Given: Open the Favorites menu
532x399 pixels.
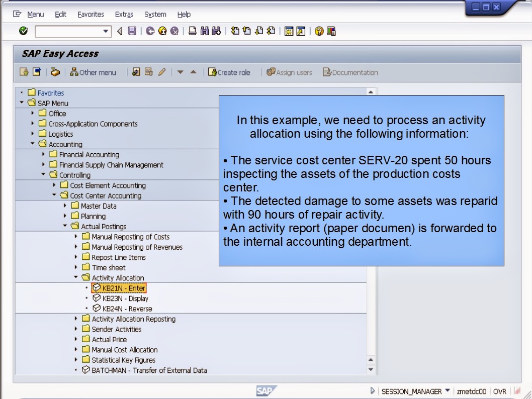Looking at the screenshot, I should pyautogui.click(x=91, y=14).
